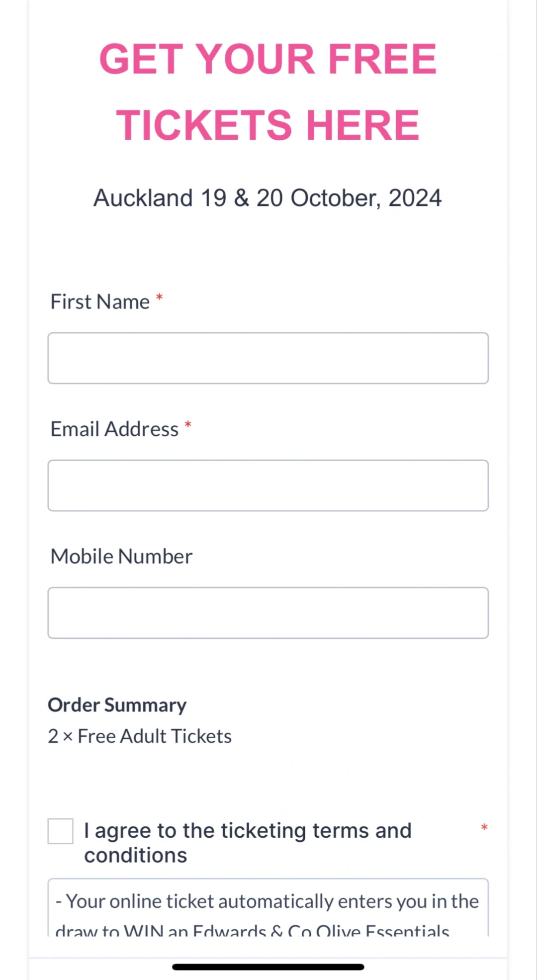Click the red asterisk right of terms label

pyautogui.click(x=484, y=827)
